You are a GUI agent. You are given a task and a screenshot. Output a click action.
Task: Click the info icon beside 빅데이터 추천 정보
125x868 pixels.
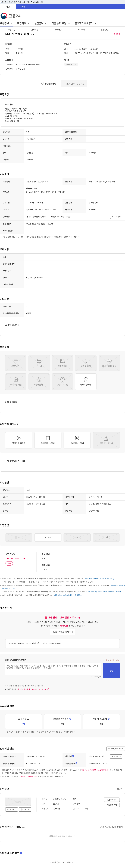[21, 853]
